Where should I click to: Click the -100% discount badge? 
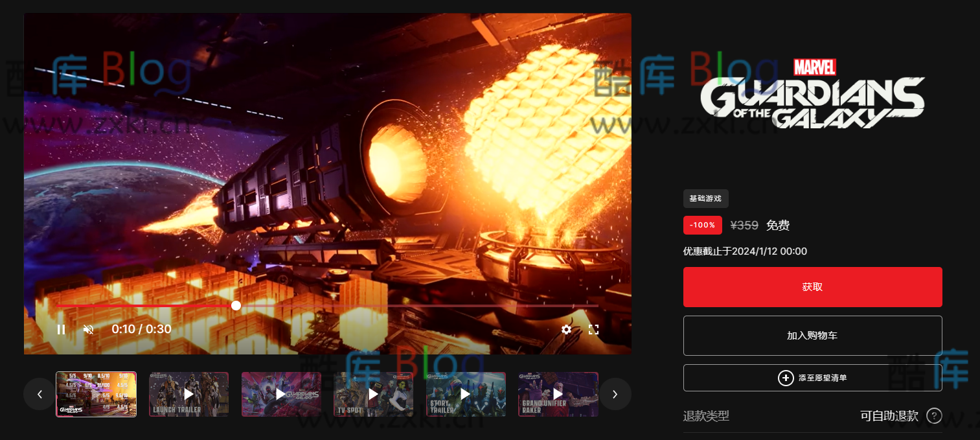tap(702, 226)
